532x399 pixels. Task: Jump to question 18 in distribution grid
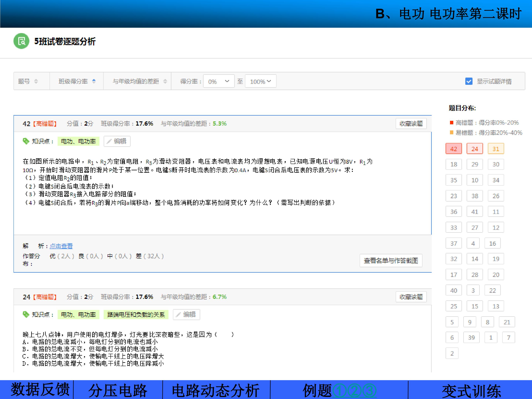click(454, 164)
